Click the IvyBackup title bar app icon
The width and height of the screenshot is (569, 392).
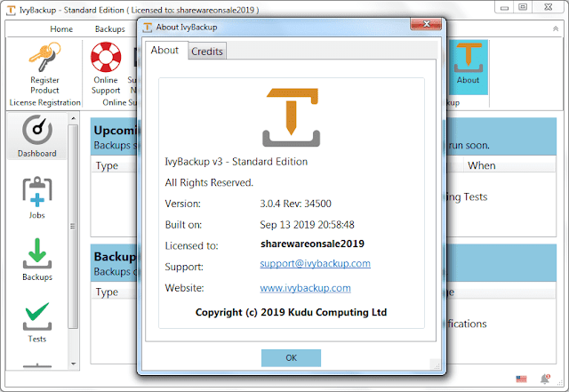coord(12,10)
